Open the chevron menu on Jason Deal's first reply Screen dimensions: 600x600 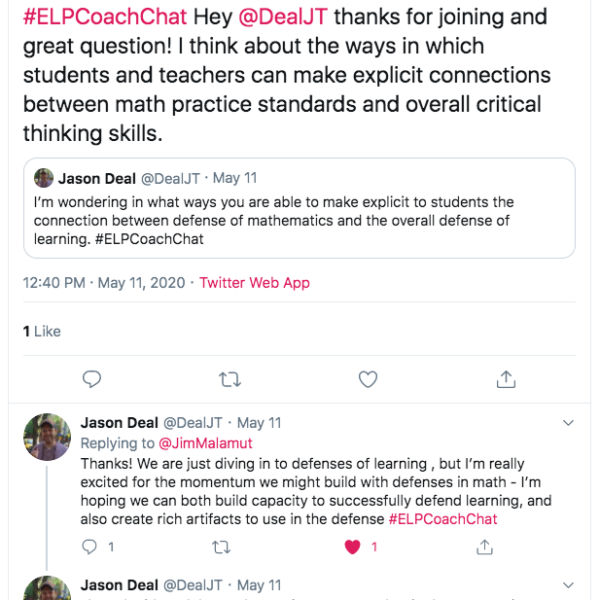tap(568, 423)
